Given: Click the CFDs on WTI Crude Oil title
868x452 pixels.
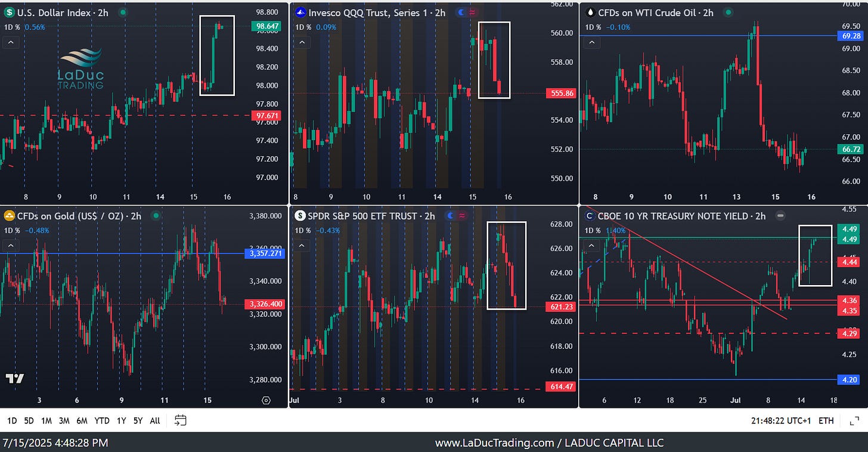Looking at the screenshot, I should [656, 12].
